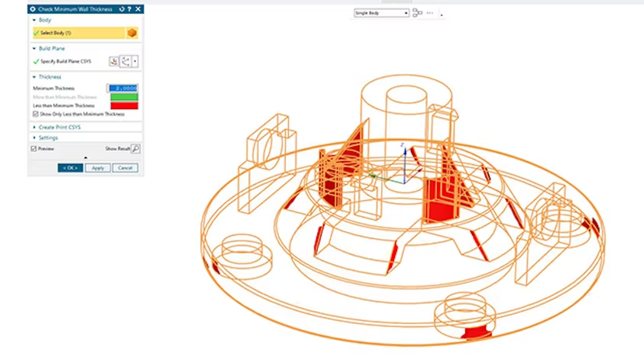Click the three-dots more options icon
This screenshot has height=362, width=644.
click(431, 13)
